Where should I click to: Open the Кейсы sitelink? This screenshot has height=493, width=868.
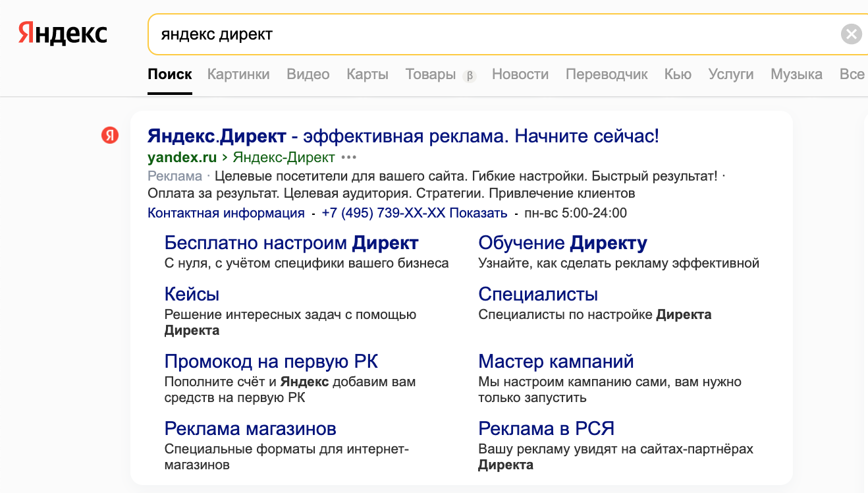(192, 294)
